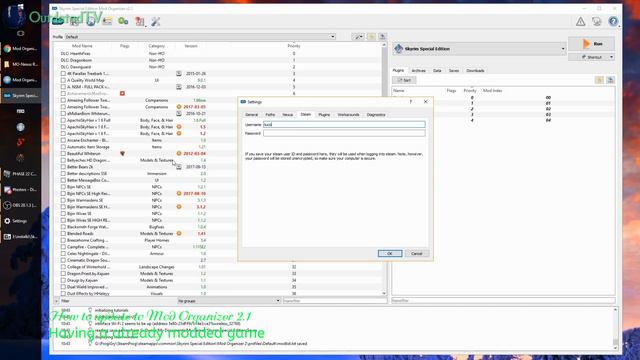
Task: Click the Sort plugins button
Action: click(x=404, y=80)
